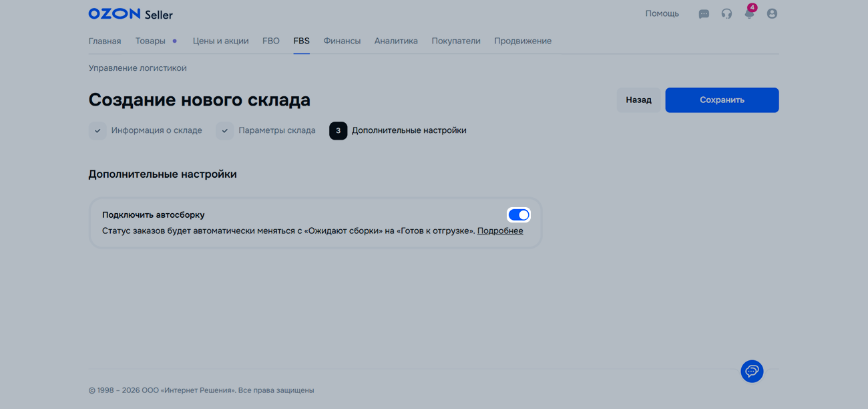Open the user profile avatar icon
This screenshot has height=409, width=868.
tap(772, 14)
